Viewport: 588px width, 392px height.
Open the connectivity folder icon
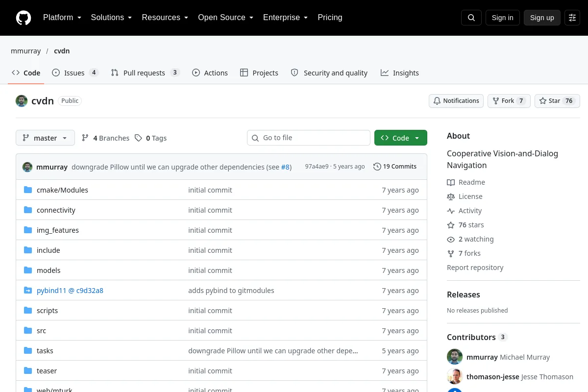pyautogui.click(x=28, y=210)
